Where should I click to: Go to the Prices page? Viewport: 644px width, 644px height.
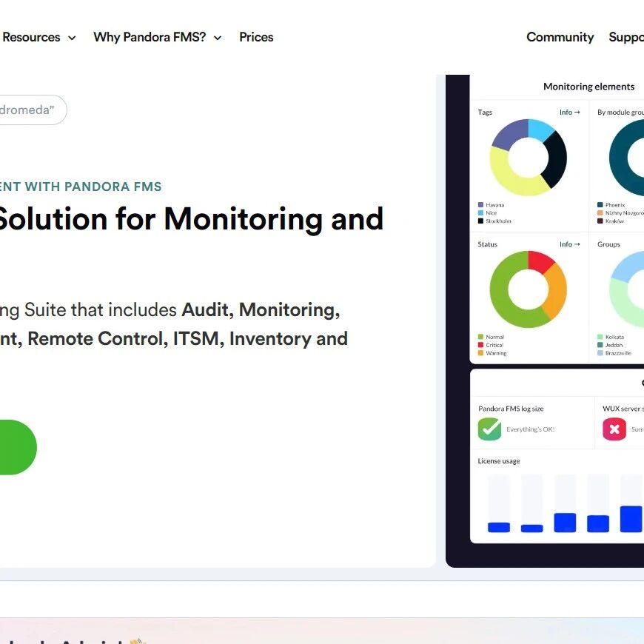[x=256, y=37]
